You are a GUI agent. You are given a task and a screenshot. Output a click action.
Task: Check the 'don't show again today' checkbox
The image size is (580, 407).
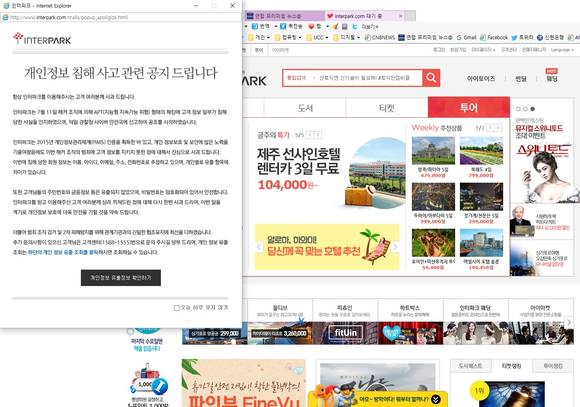[177, 308]
